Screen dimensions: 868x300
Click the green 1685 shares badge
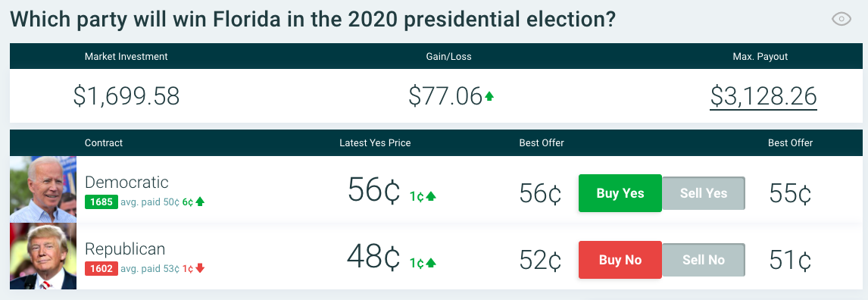click(x=101, y=202)
